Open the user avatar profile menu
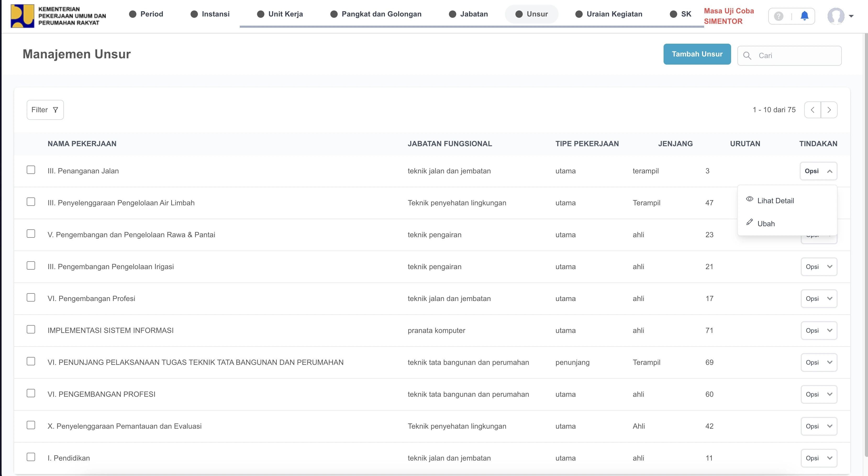Viewport: 868px width, 476px height. pos(836,16)
